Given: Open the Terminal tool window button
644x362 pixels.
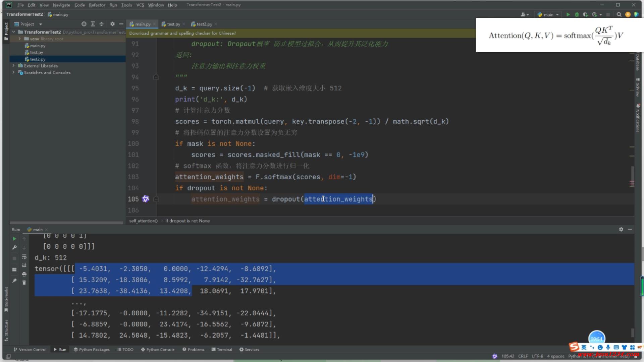Looking at the screenshot, I should [222, 350].
